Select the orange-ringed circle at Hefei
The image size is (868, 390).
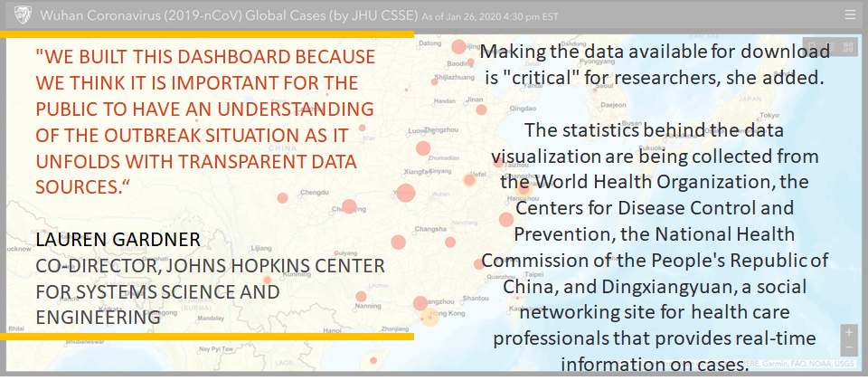coord(469,180)
